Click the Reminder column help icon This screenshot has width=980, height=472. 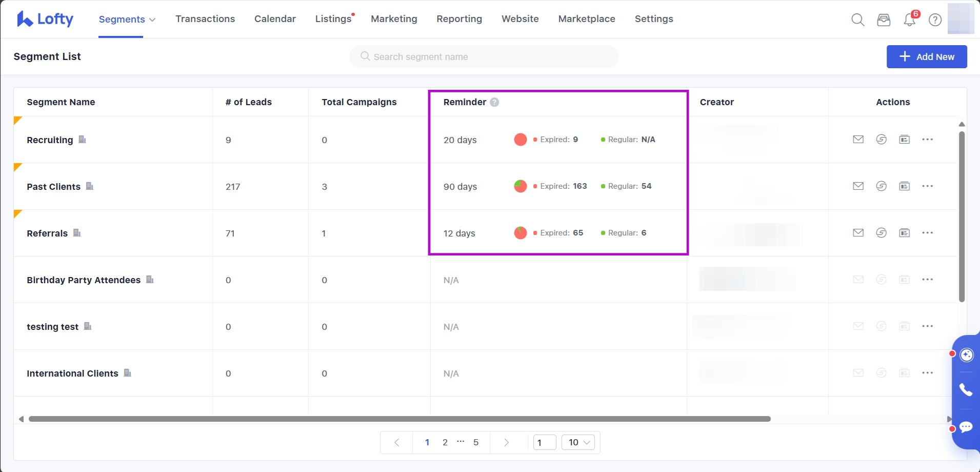point(494,102)
